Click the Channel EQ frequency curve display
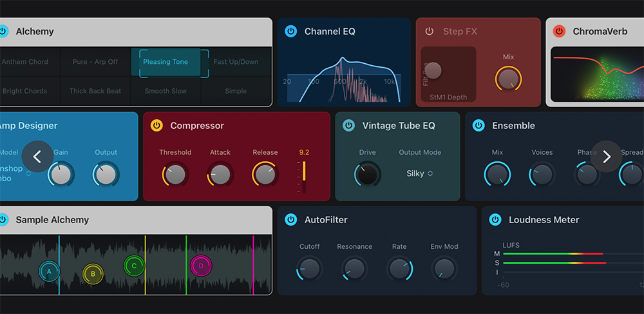 pos(343,81)
